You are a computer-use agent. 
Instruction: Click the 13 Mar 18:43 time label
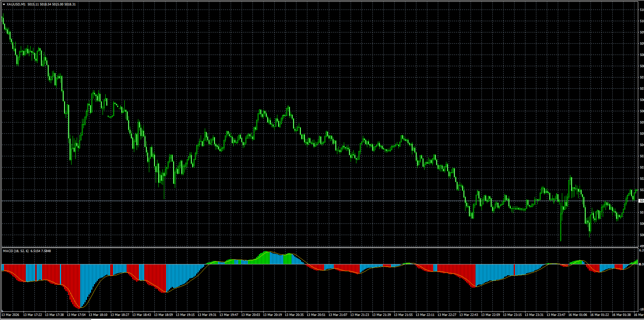click(x=141, y=315)
